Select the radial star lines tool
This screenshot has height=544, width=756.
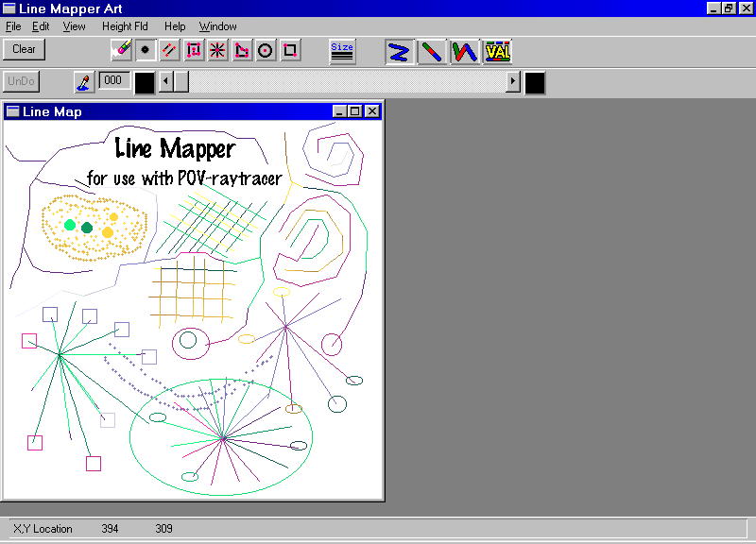217,50
